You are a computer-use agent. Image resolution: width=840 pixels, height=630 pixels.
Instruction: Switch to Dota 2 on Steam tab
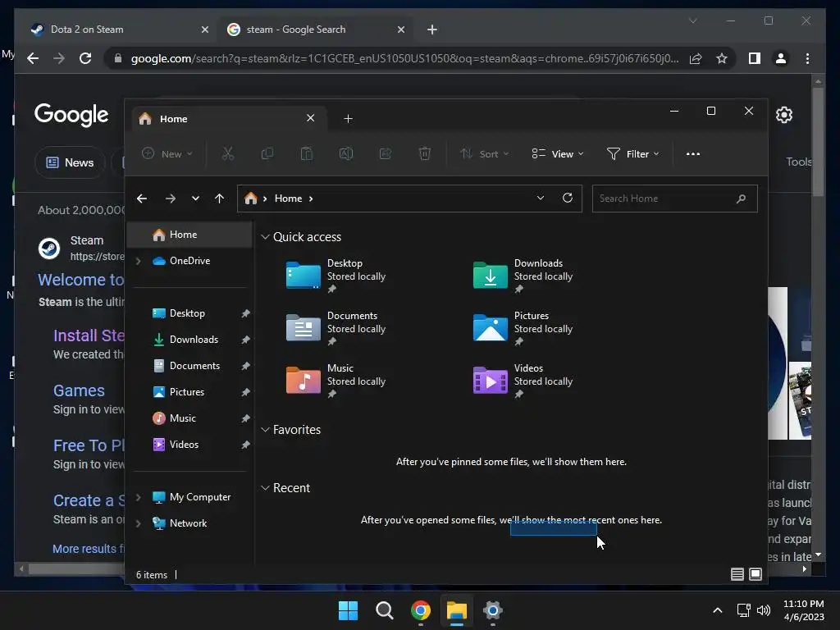(x=120, y=30)
